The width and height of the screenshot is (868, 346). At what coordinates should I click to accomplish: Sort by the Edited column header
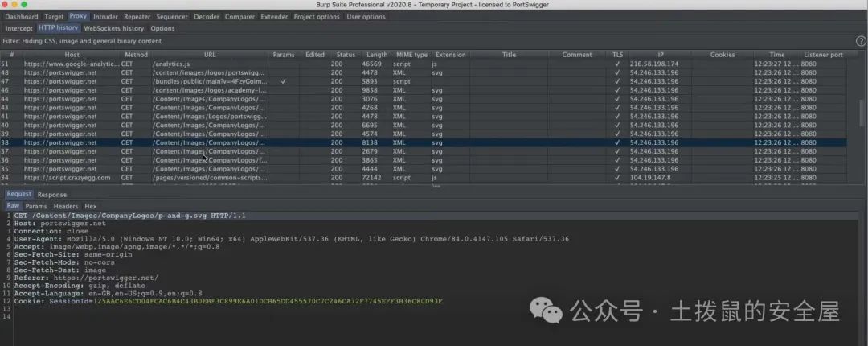pos(315,55)
